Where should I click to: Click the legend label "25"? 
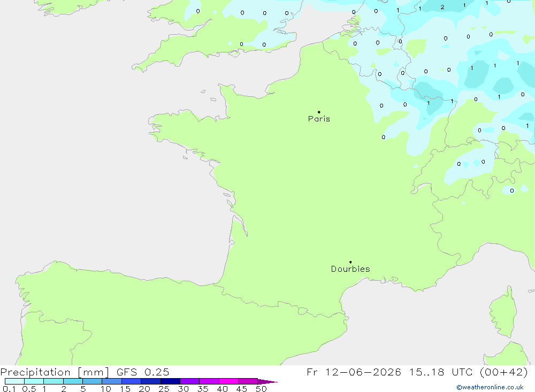pyautogui.click(x=164, y=389)
